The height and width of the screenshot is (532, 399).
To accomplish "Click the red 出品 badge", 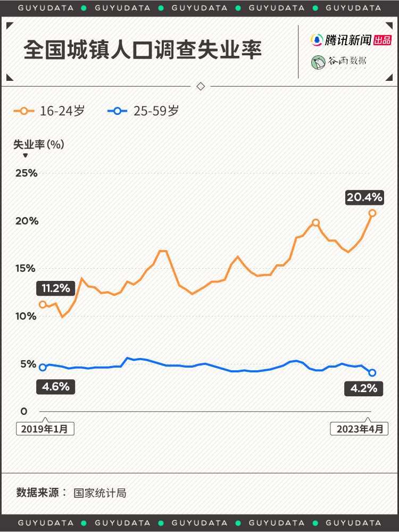I will click(383, 40).
